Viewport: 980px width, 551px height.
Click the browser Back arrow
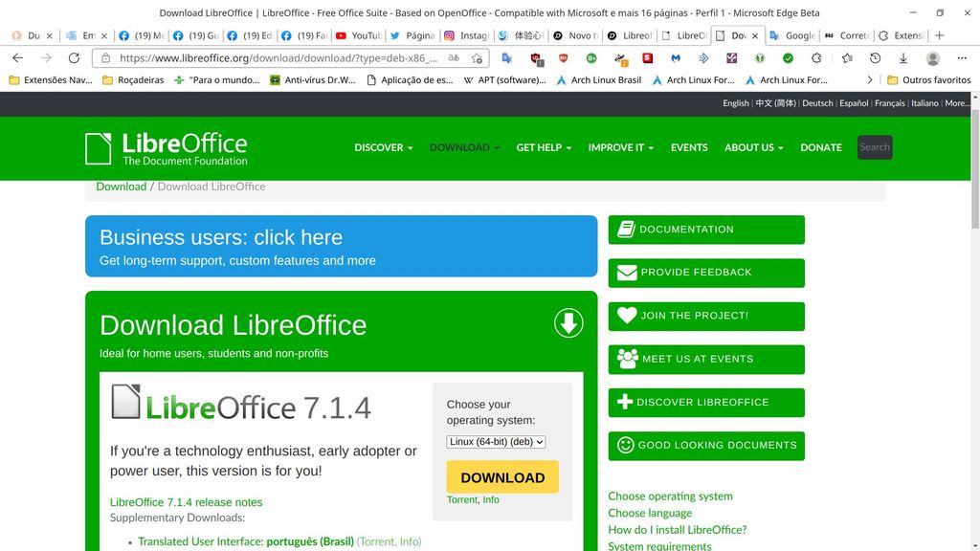17,58
